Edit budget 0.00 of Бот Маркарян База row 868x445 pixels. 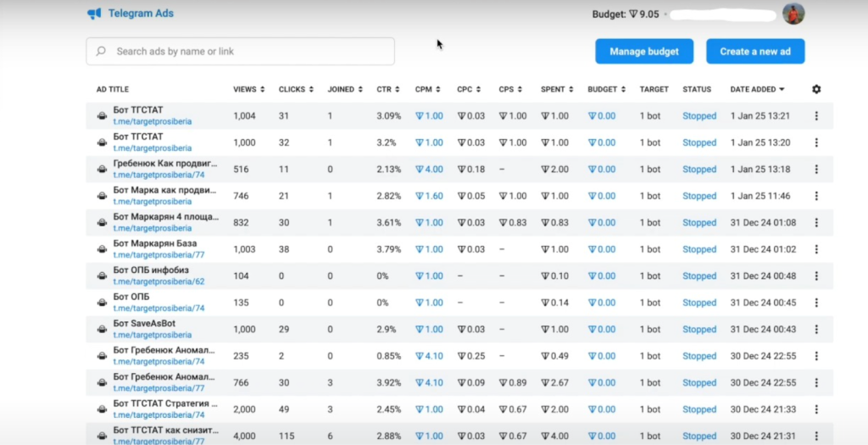pyautogui.click(x=602, y=249)
